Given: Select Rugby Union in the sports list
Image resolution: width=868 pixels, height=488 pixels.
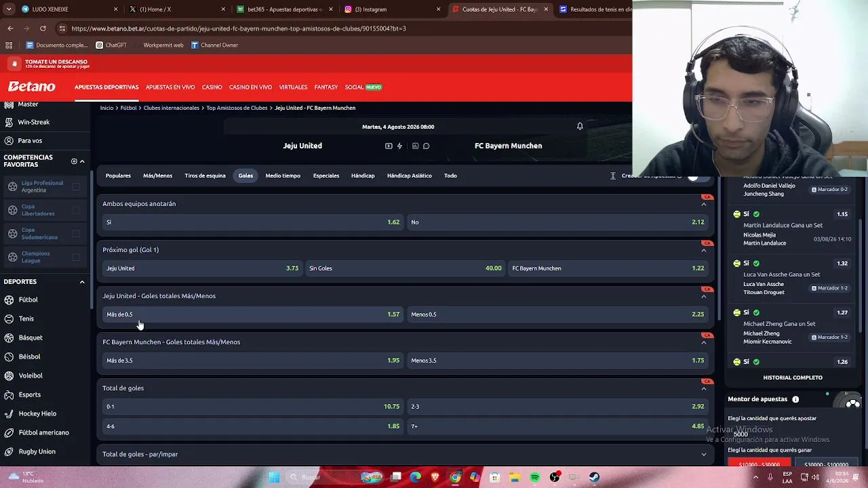Looking at the screenshot, I should pyautogui.click(x=37, y=451).
